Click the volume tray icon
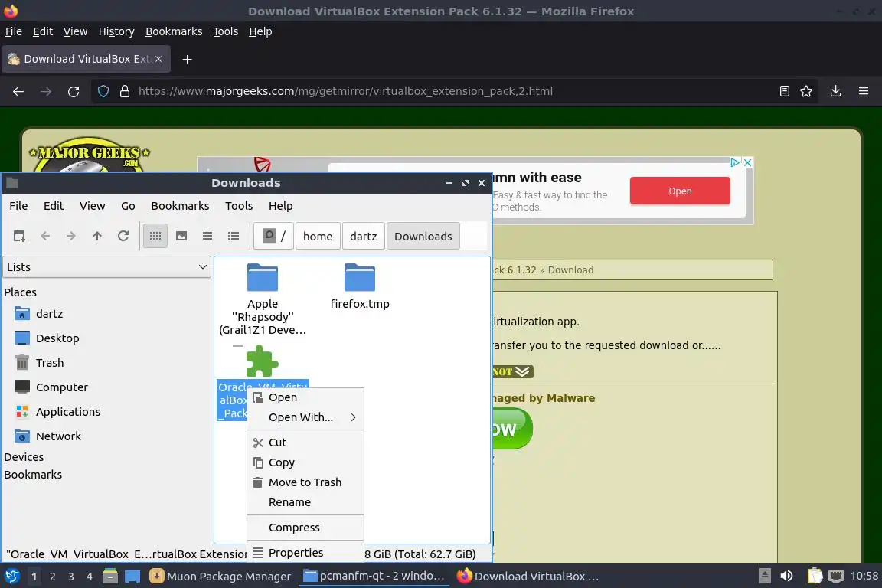This screenshot has height=588, width=882. point(786,577)
